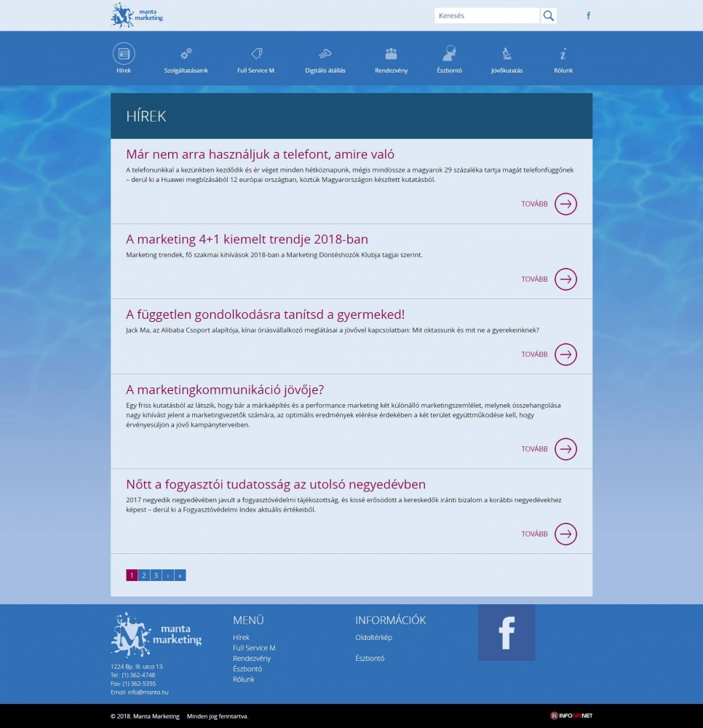
Task: Open the Digitális átállás menu label
Action: tap(325, 71)
